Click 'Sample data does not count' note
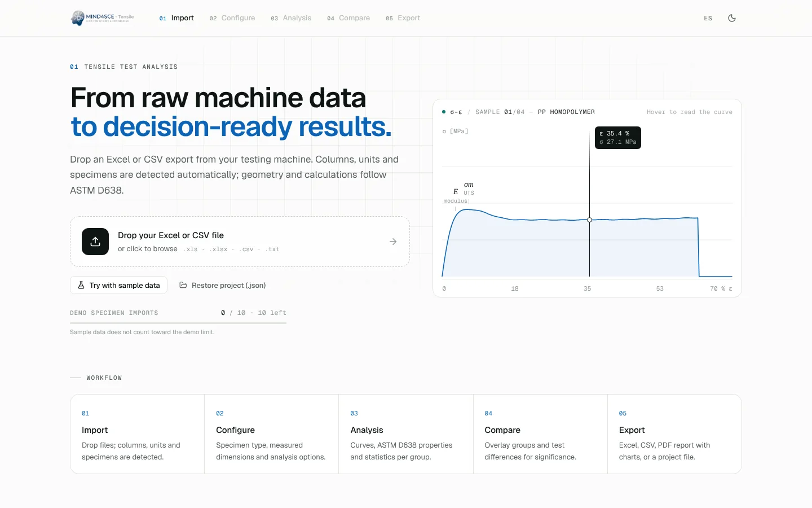The height and width of the screenshot is (508, 812). [x=142, y=332]
